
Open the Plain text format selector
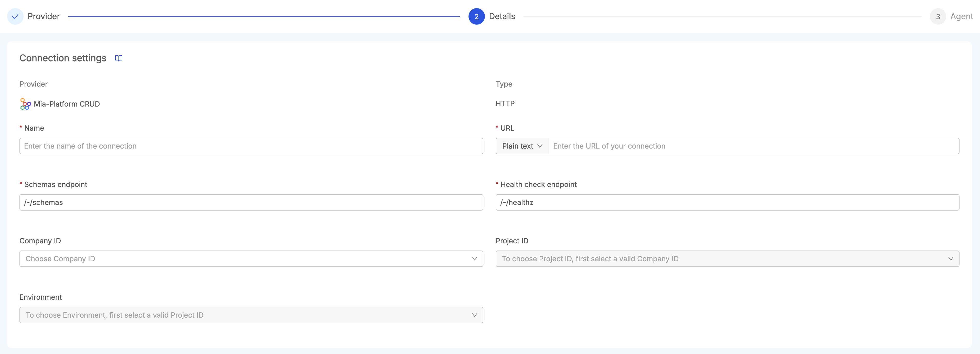[521, 146]
